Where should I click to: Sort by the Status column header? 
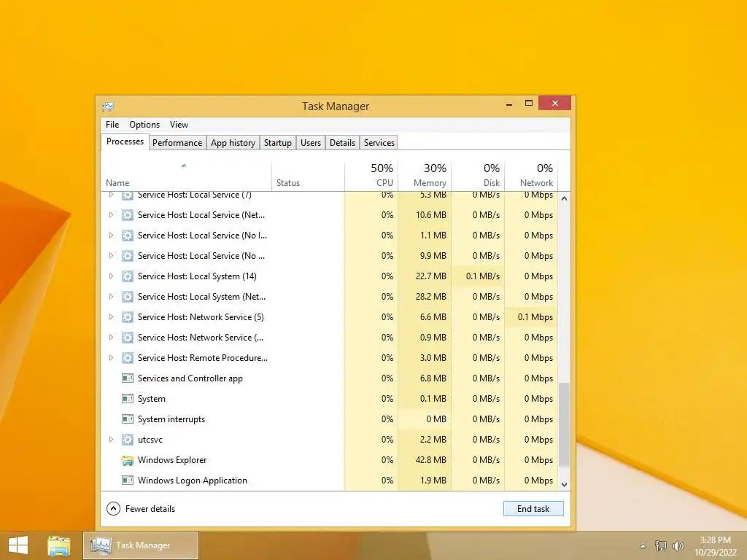tap(309, 176)
